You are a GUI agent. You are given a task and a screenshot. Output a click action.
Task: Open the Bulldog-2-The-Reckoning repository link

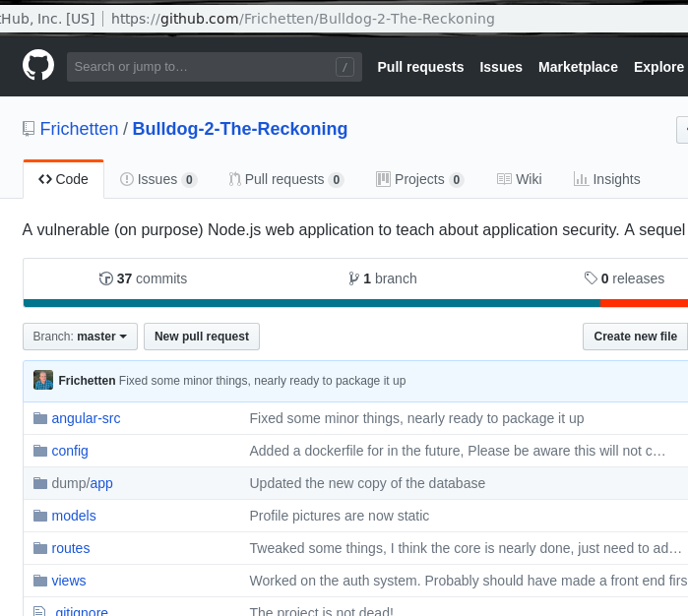click(x=239, y=129)
